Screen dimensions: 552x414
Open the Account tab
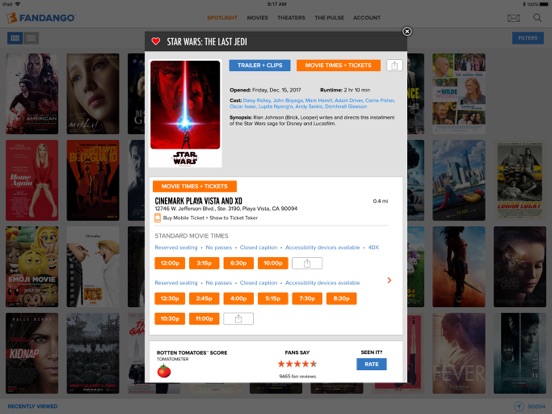[x=367, y=18]
